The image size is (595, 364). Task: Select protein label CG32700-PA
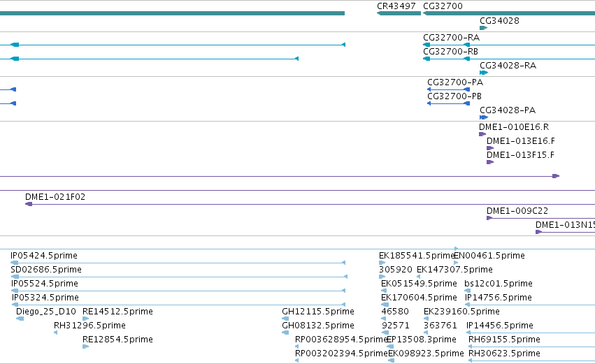[455, 82]
